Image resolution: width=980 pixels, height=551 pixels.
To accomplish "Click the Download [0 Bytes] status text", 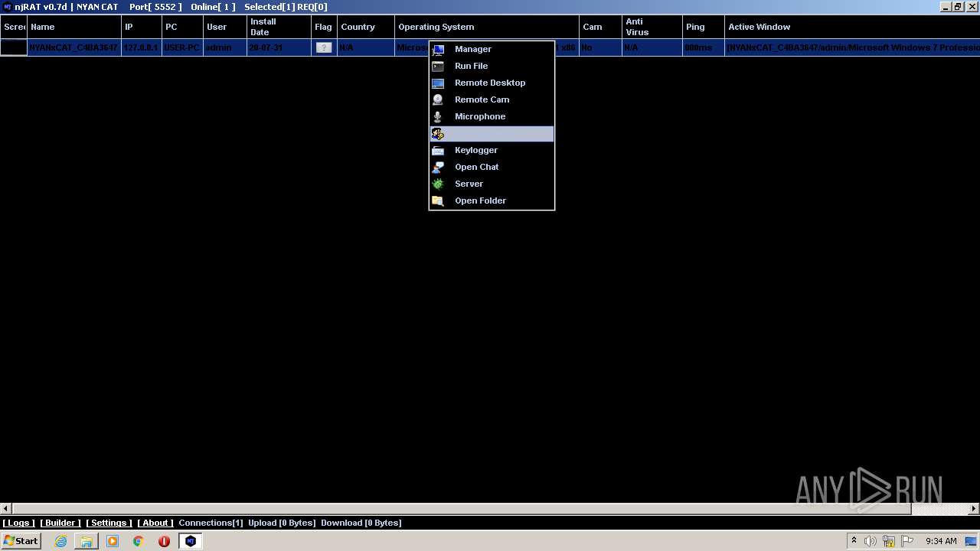I will [361, 523].
